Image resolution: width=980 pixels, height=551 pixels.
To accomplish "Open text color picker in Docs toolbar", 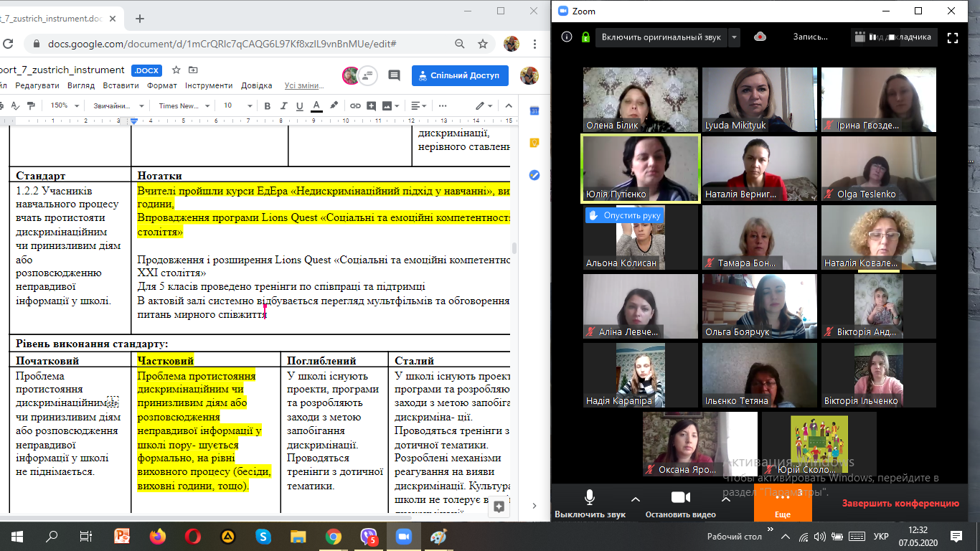I will [316, 105].
